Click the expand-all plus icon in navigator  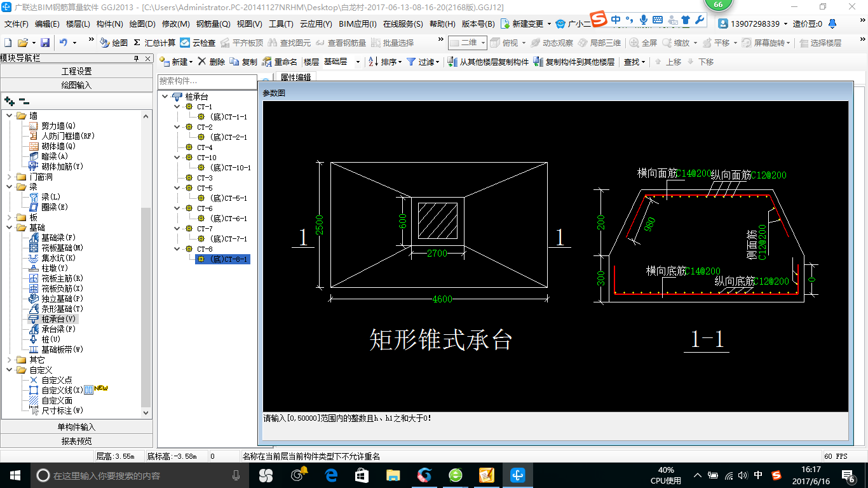(9, 100)
